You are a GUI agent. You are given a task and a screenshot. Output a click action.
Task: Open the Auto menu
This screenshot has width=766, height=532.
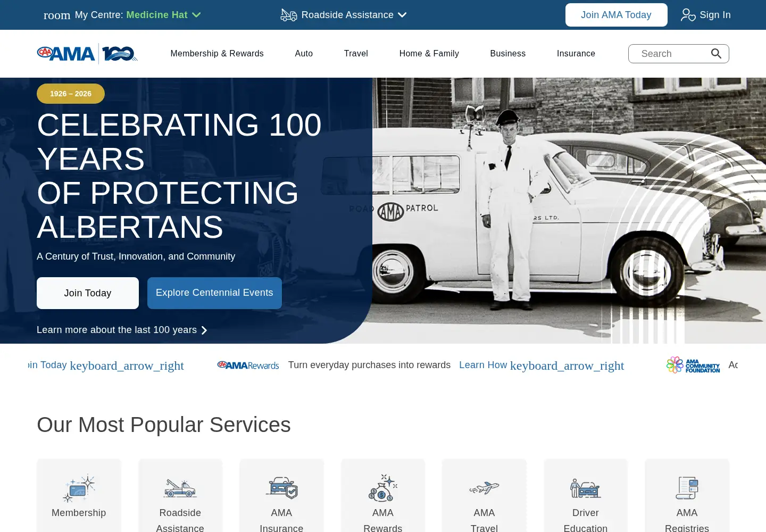coord(304,54)
